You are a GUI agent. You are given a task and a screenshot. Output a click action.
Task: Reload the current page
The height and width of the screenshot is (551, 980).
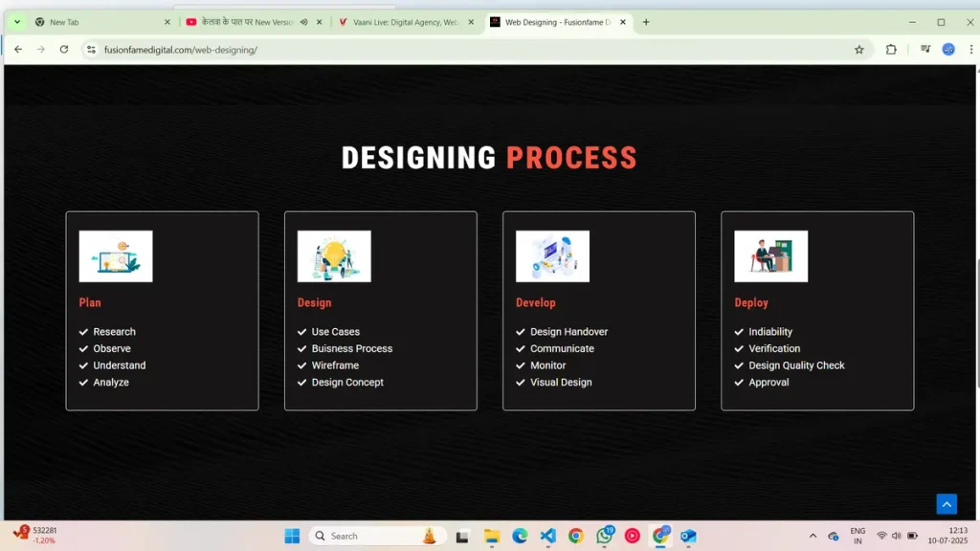pos(64,50)
